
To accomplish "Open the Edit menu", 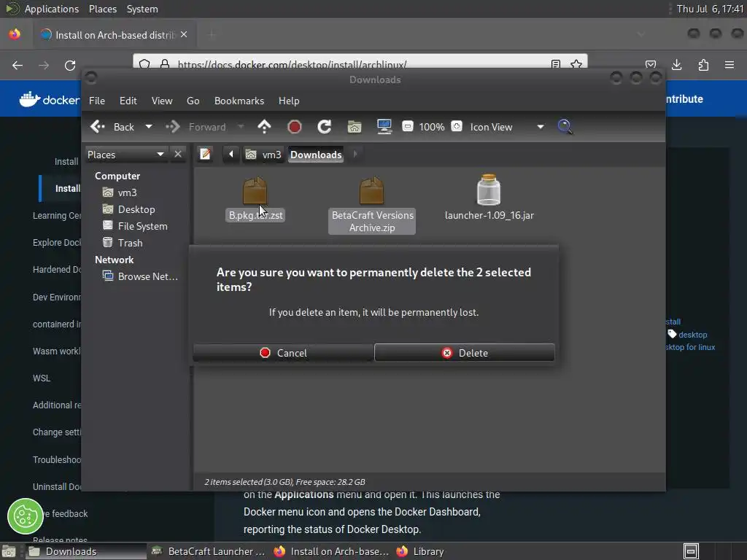I will coord(128,101).
